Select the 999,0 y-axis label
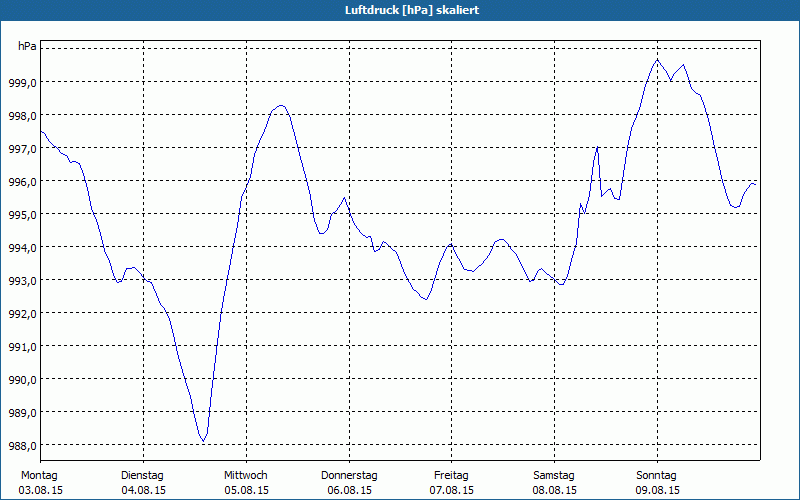Image resolution: width=800 pixels, height=500 pixels. coord(22,82)
